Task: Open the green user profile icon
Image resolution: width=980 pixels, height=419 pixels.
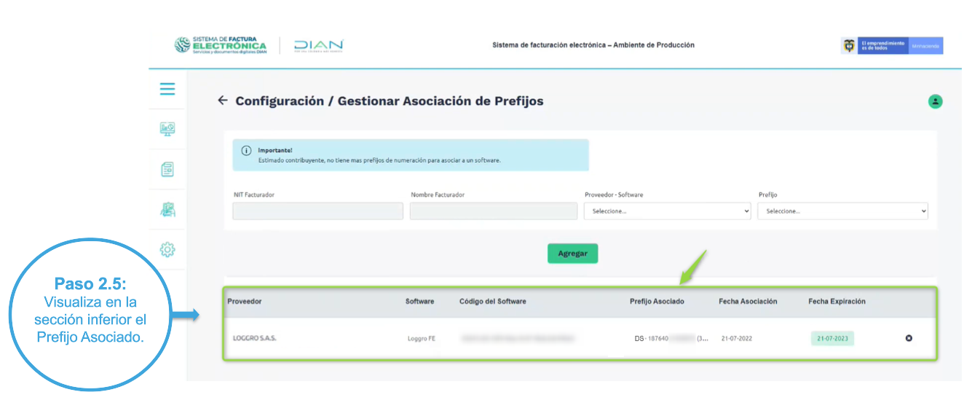Action: [x=935, y=102]
